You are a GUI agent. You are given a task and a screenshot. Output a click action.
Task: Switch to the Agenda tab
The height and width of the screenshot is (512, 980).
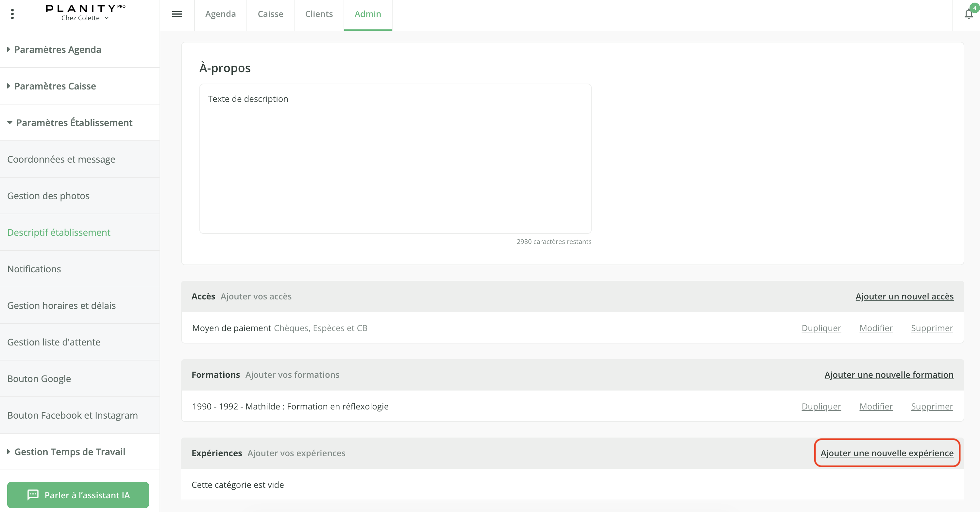[220, 14]
